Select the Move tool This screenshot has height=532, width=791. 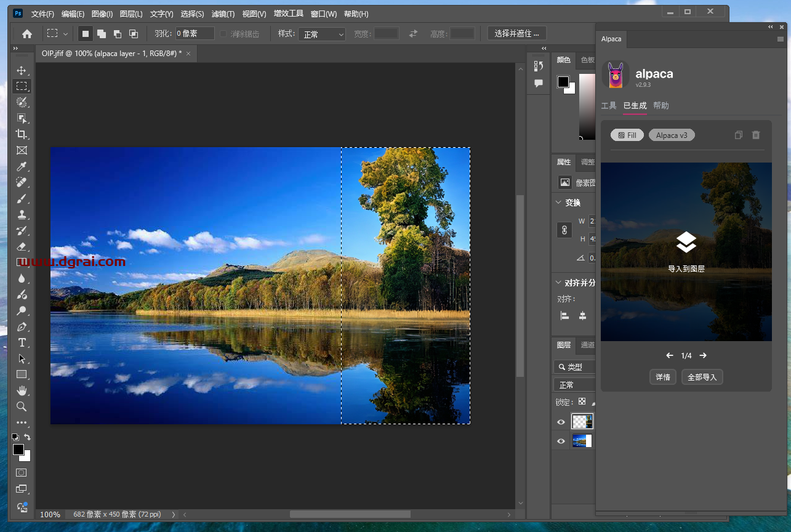[x=22, y=70]
